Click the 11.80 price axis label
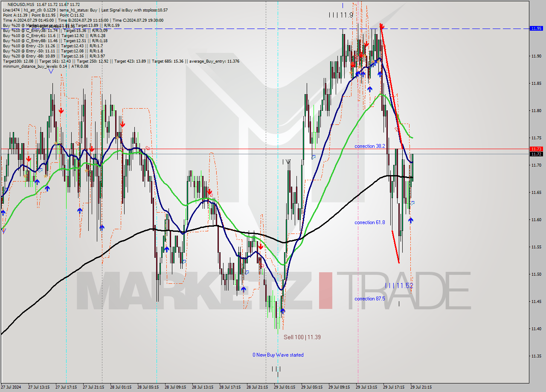 (x=536, y=110)
